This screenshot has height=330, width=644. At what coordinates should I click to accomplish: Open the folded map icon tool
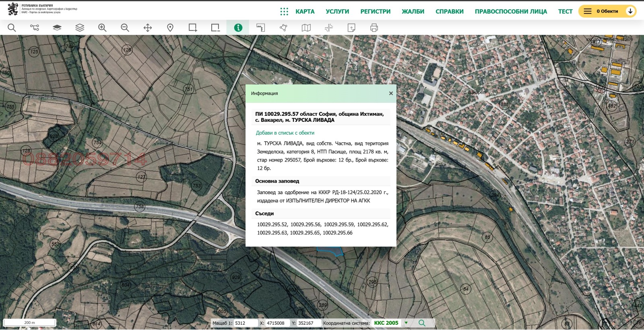pos(306,28)
